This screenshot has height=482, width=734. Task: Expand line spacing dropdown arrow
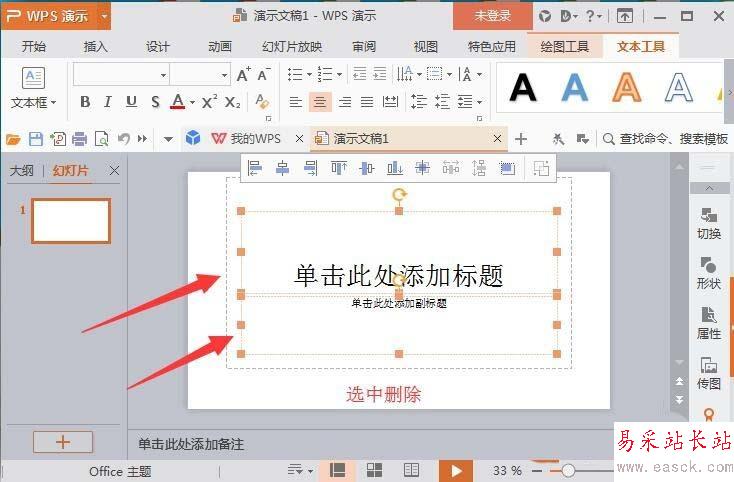480,102
